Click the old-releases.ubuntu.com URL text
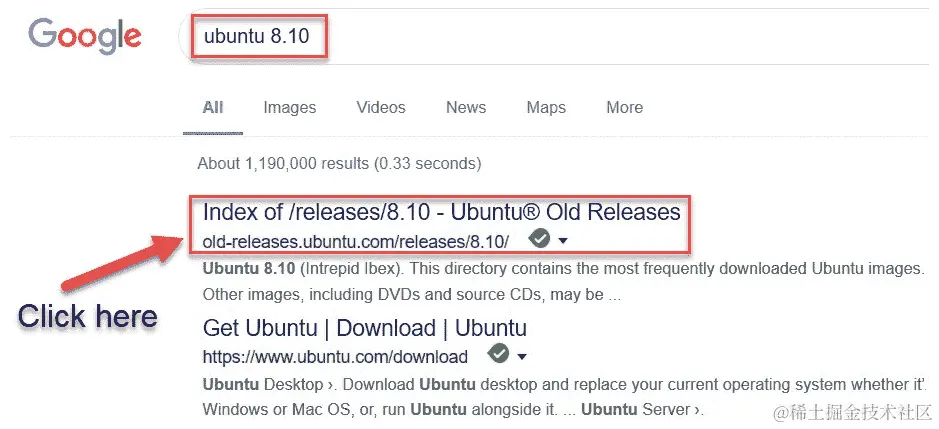The height and width of the screenshot is (429, 939). (x=355, y=241)
